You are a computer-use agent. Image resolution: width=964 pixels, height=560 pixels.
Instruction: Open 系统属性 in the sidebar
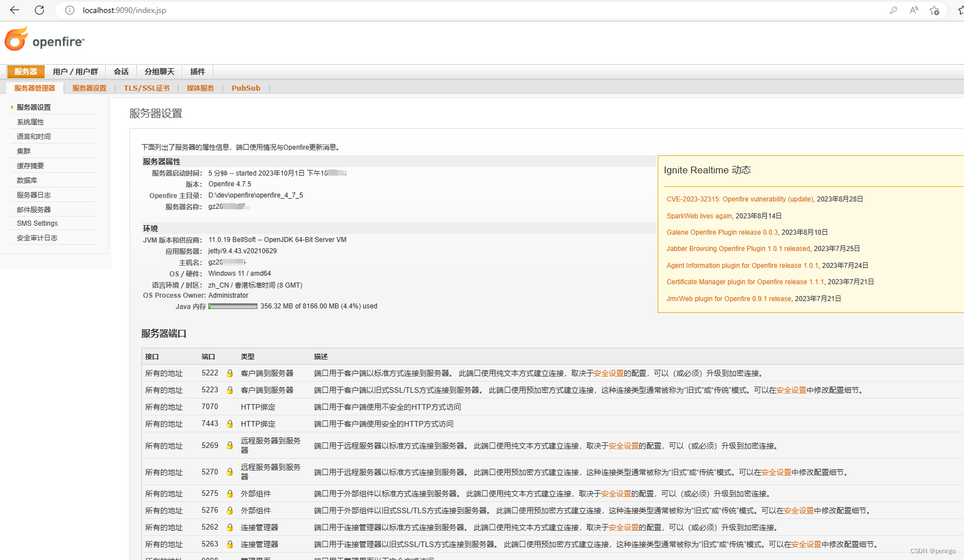pyautogui.click(x=30, y=122)
